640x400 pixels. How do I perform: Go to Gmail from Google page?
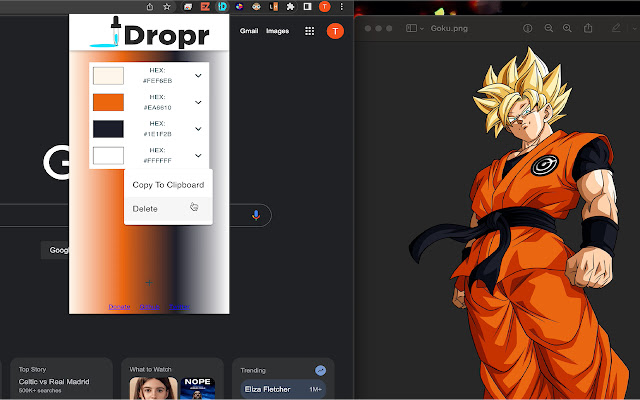(x=249, y=31)
